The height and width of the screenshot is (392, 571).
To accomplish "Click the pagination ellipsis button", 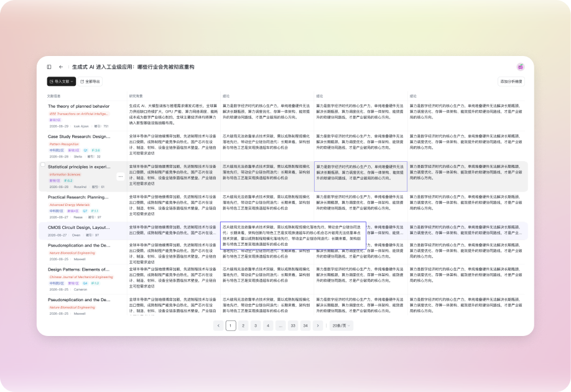I will (281, 325).
